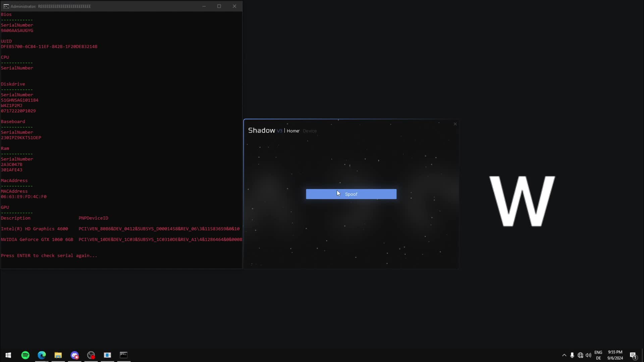The height and width of the screenshot is (362, 644).
Task: Click the blue window app in taskbar
Action: pos(107,355)
